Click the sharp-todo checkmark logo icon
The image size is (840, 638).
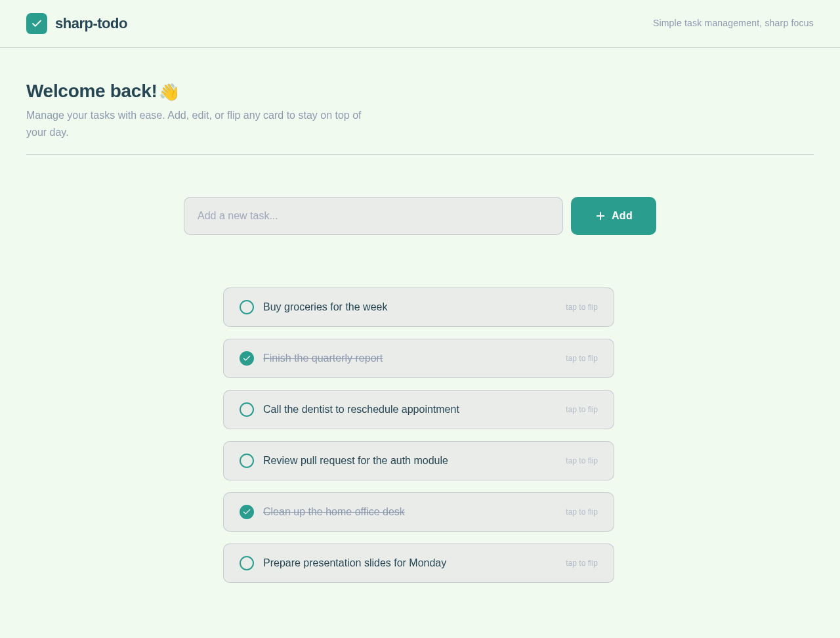37,24
